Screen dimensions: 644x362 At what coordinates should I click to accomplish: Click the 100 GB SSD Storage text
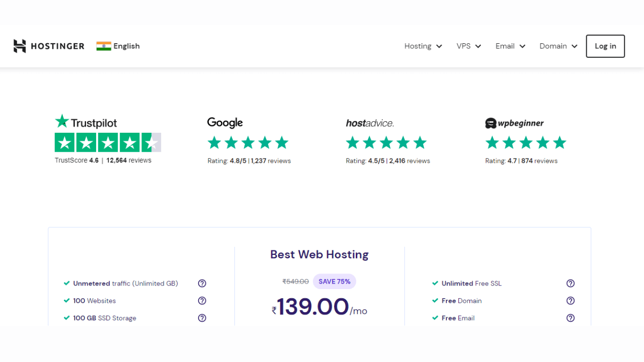(105, 318)
